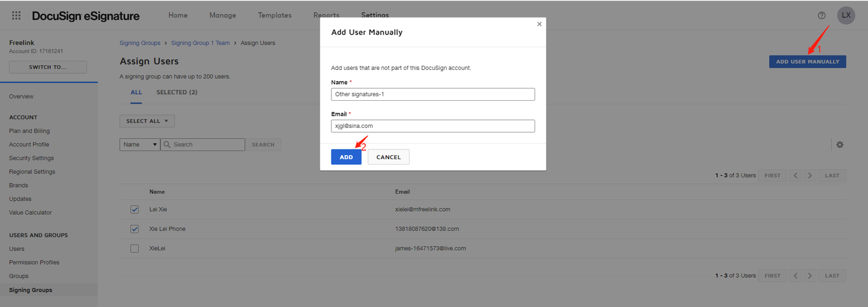This screenshot has width=868, height=307.
Task: Open Updates in the sidebar
Action: (20, 199)
